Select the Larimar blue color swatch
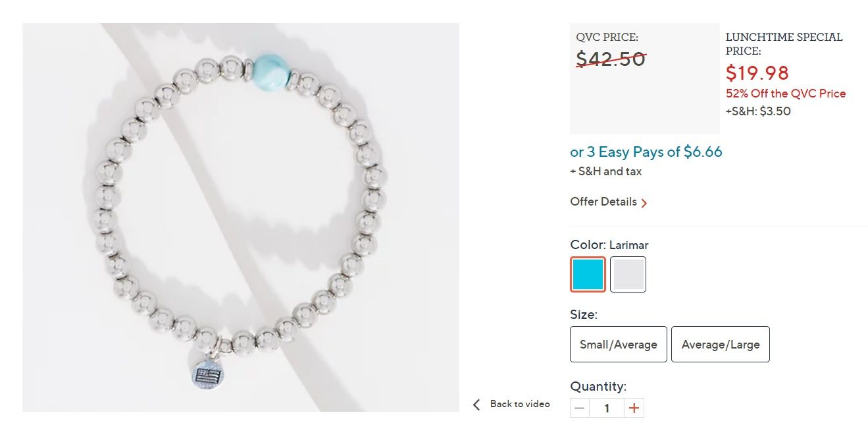The image size is (868, 421). 588,274
